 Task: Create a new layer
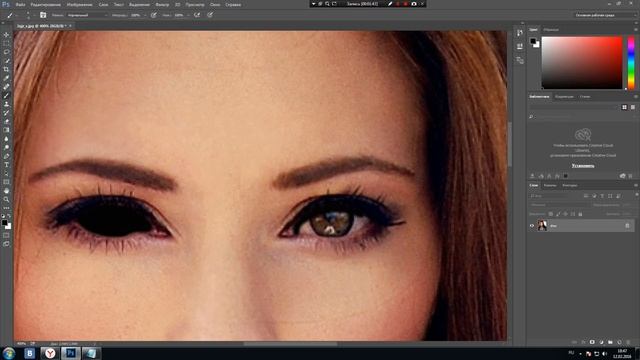pyautogui.click(x=619, y=342)
